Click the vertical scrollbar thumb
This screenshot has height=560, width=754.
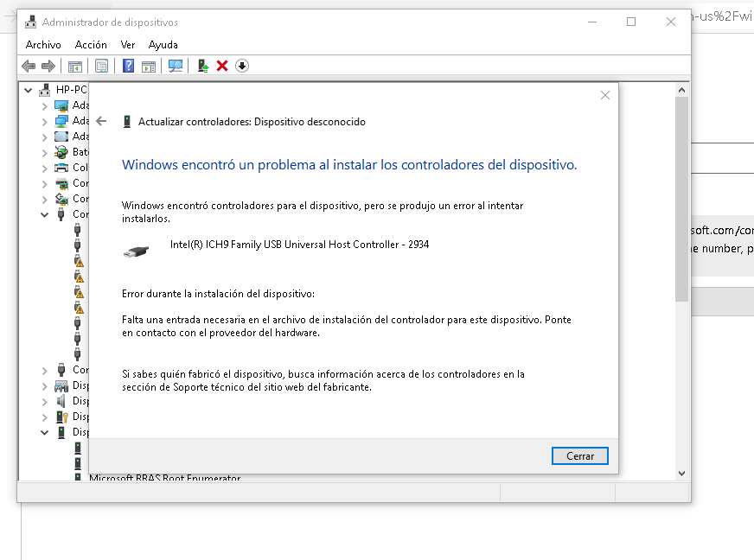pos(681,199)
